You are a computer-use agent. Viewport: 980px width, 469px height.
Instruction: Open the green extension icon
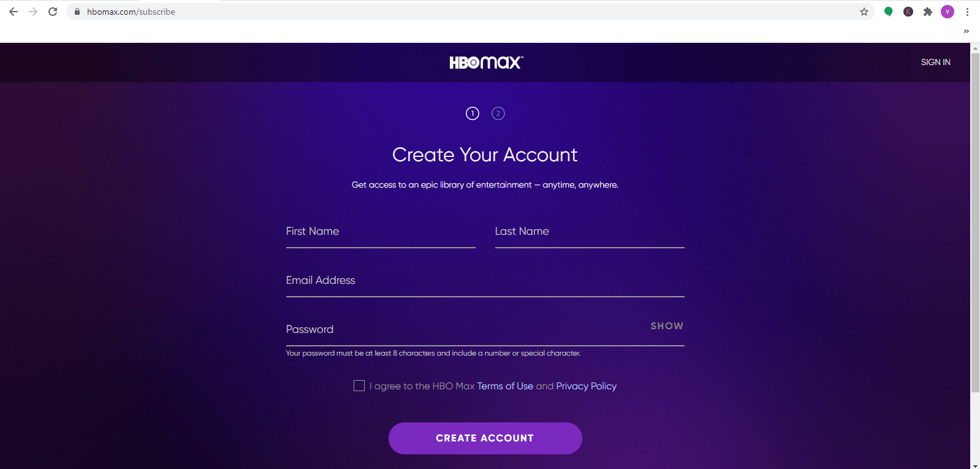tap(888, 12)
